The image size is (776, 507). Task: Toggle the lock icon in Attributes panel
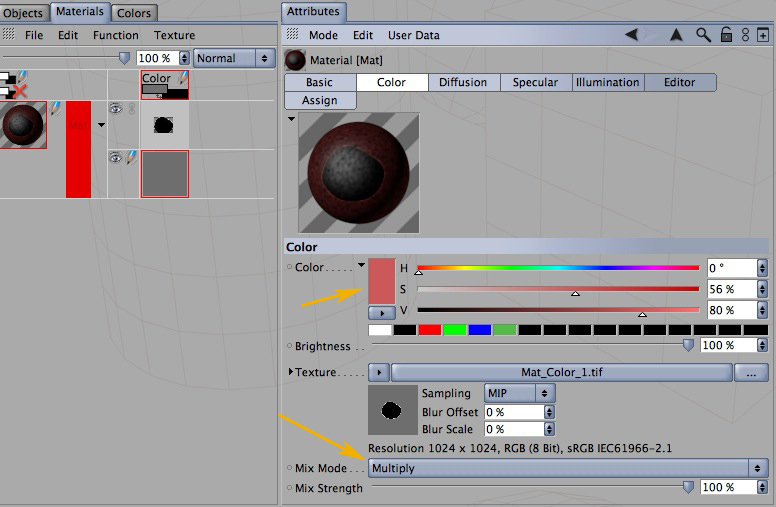click(x=726, y=35)
